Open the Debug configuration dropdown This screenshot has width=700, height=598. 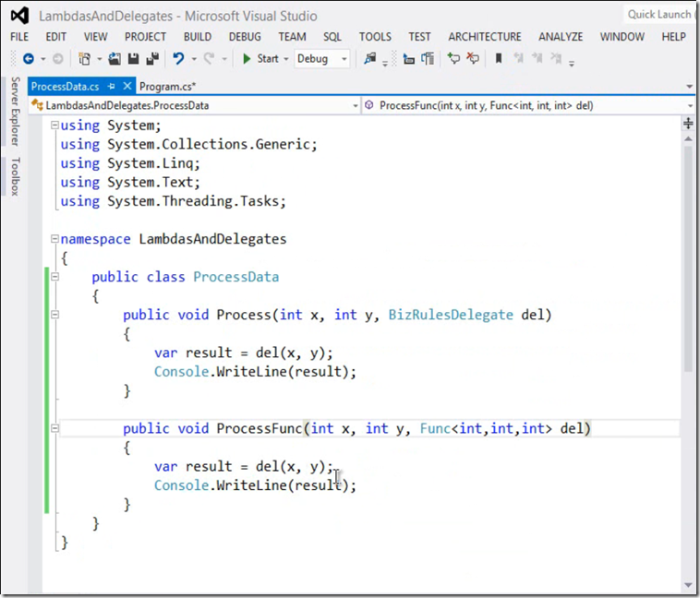tap(322, 58)
